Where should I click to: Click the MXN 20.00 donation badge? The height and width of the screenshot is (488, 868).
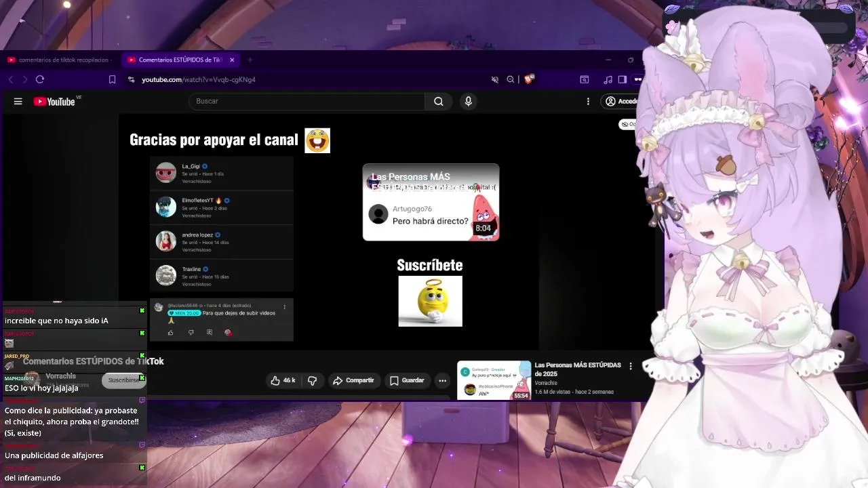pos(184,313)
